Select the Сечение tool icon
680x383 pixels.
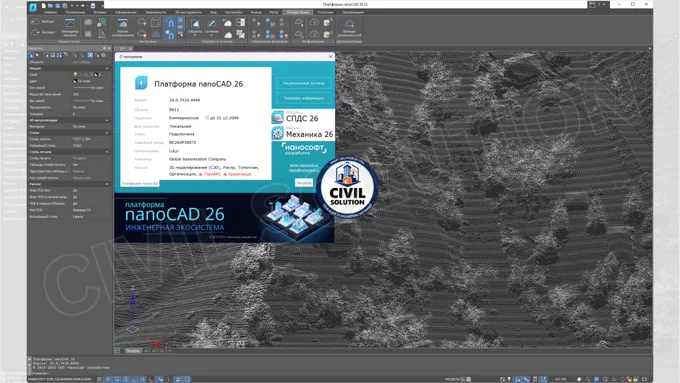[211, 24]
